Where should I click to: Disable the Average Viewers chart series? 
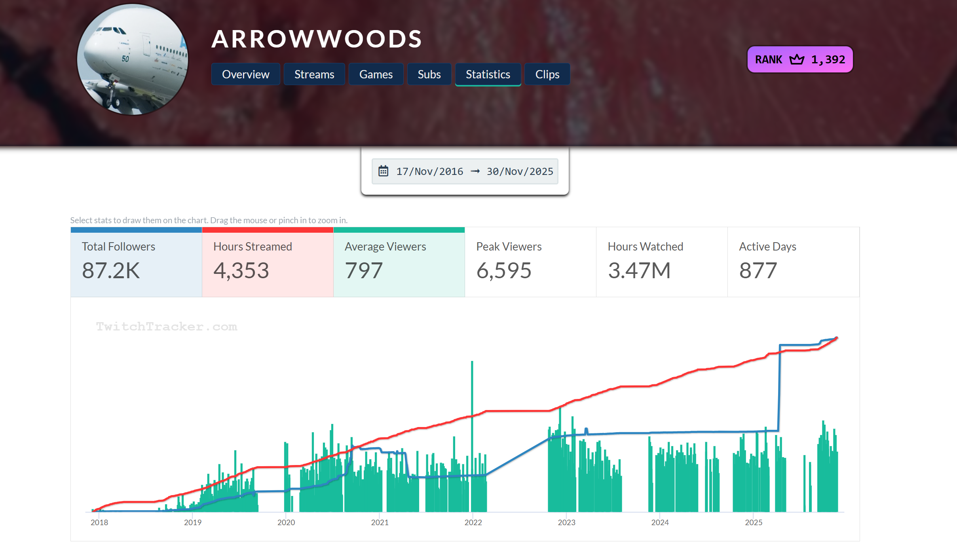click(x=399, y=262)
